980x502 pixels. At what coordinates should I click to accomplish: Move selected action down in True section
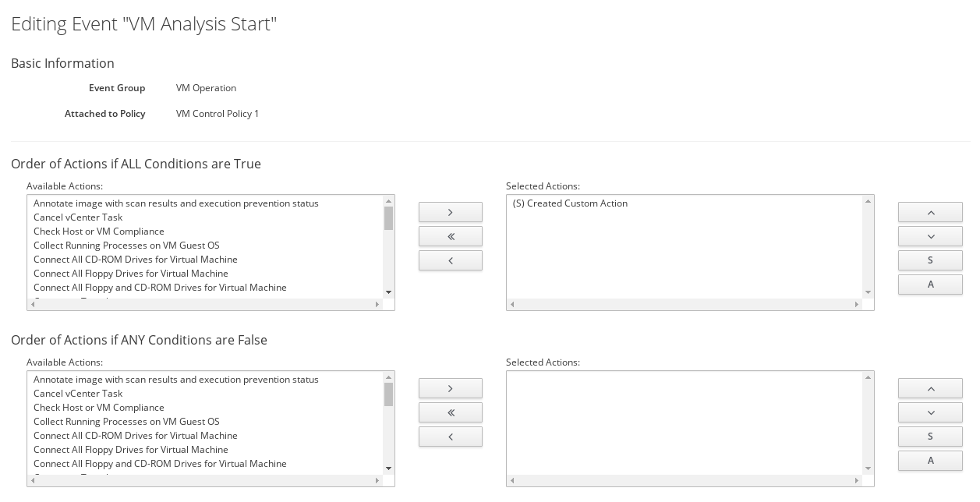tap(930, 236)
